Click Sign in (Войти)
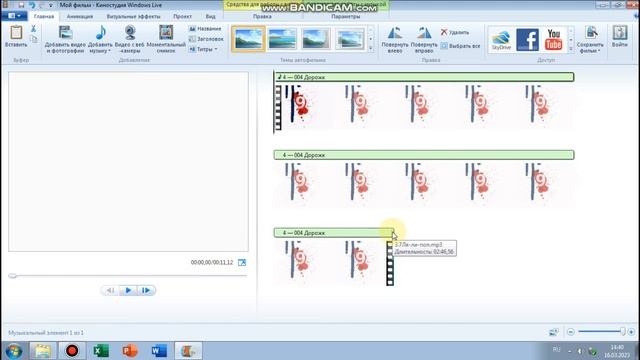 click(x=620, y=37)
